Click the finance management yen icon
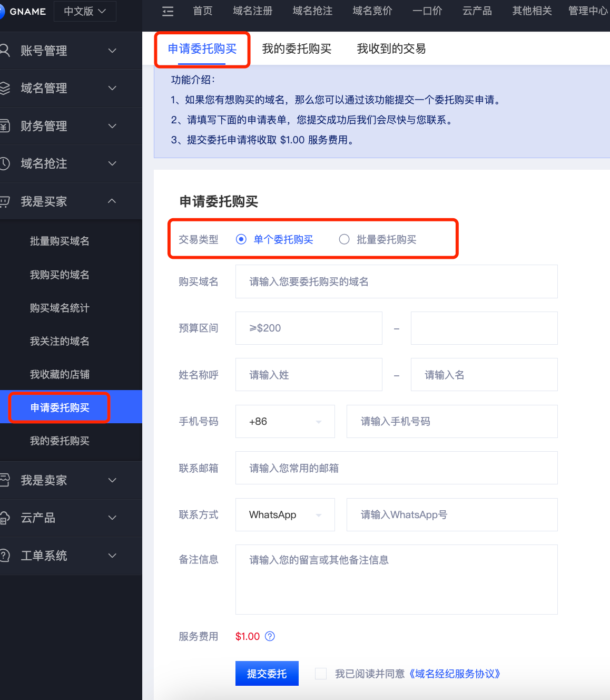This screenshot has width=610, height=700. point(5,125)
